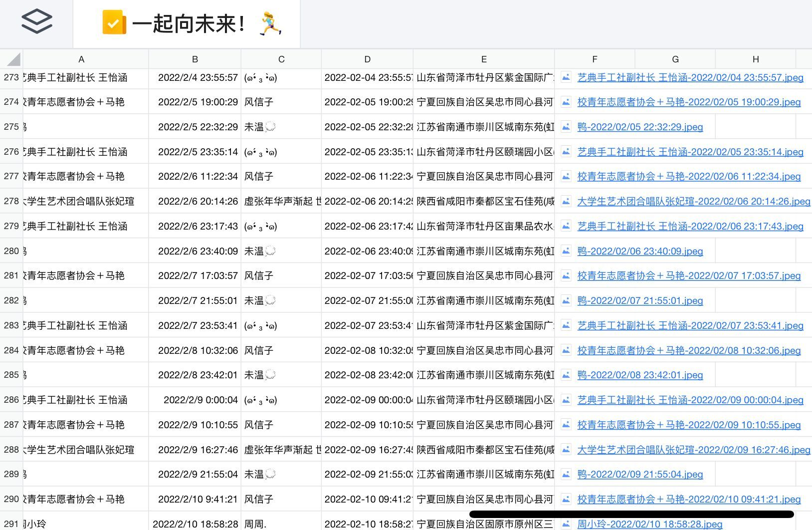Viewport: 812px width, 530px height.
Task: Click the select-all corner triangle
Action: pyautogui.click(x=13, y=59)
